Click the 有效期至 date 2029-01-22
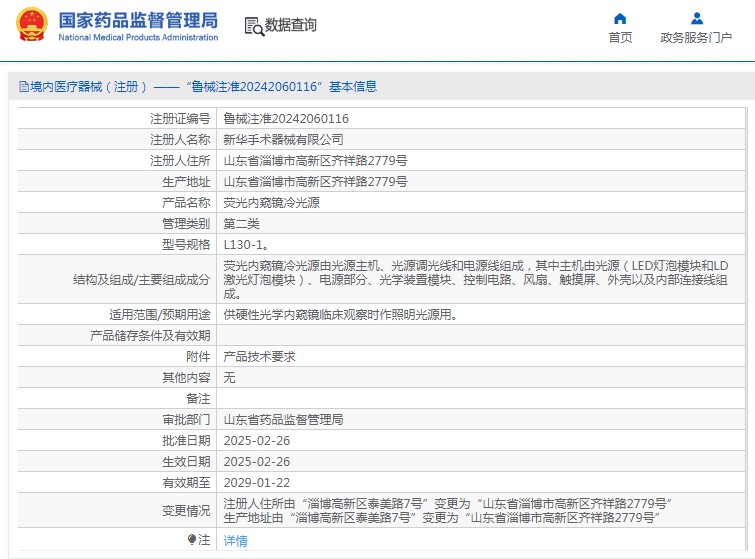Viewport: 755px width, 559px height. coord(256,482)
